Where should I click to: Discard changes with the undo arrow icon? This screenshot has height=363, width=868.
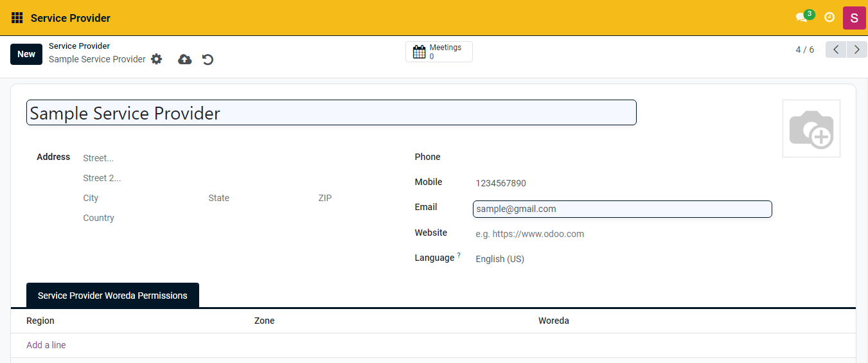208,60
